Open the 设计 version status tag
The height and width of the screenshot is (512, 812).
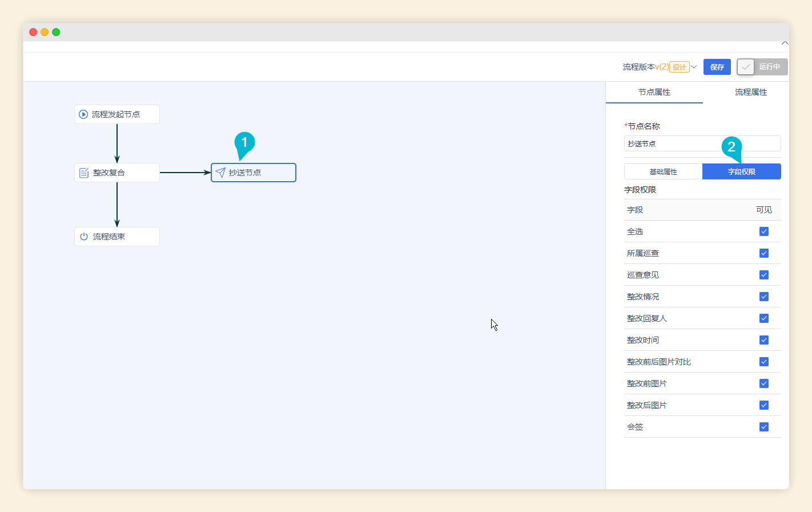679,67
